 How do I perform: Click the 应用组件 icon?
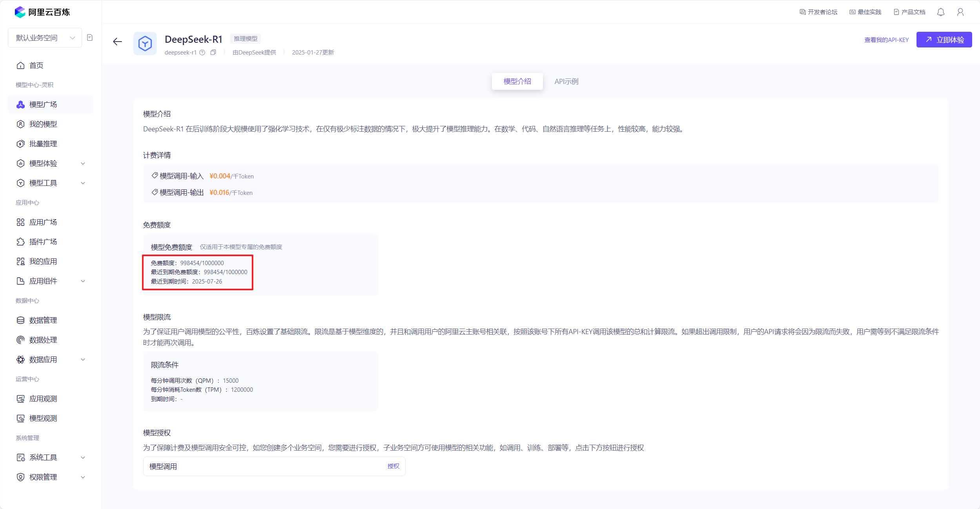pos(21,281)
